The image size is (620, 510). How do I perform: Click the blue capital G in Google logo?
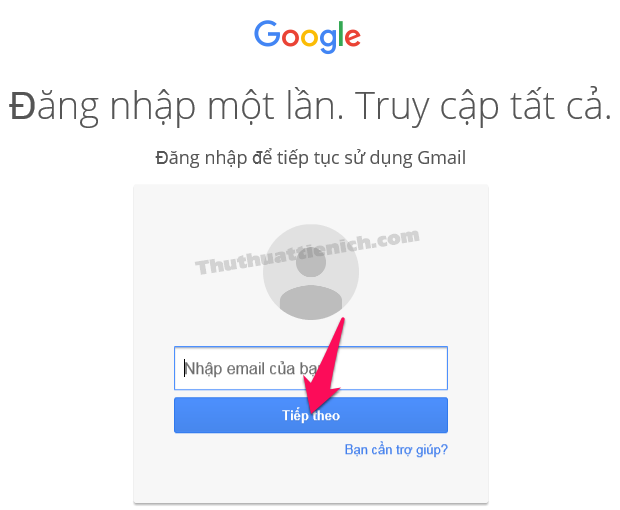pos(267,34)
